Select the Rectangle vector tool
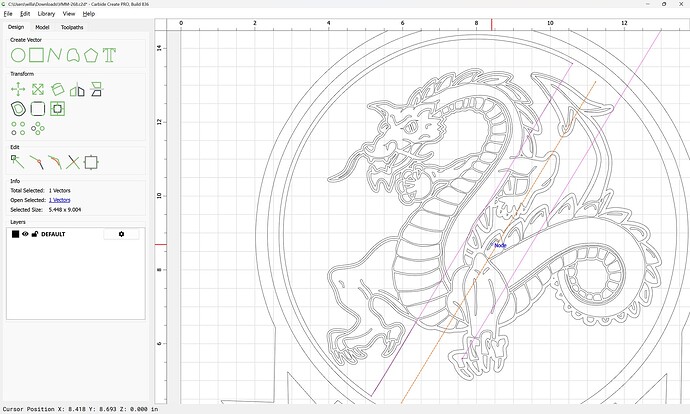690x414 pixels. pos(36,54)
